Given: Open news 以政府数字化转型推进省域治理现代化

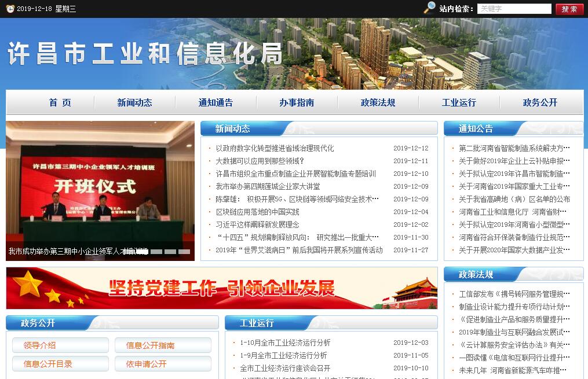Looking at the screenshot, I should tap(275, 148).
